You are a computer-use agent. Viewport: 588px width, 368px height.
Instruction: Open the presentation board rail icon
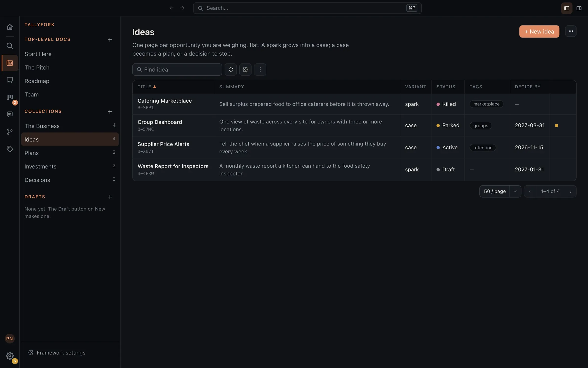10,80
